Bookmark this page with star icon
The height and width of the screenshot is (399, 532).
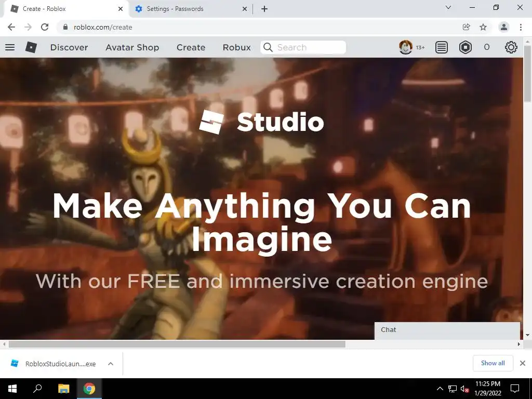click(x=483, y=27)
